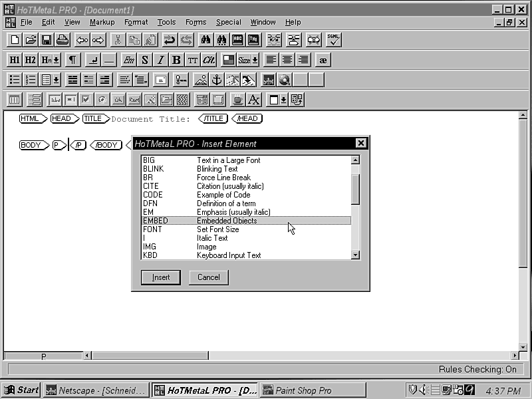Click the New document toolbar icon
Image resolution: width=532 pixels, height=399 pixels.
point(15,40)
